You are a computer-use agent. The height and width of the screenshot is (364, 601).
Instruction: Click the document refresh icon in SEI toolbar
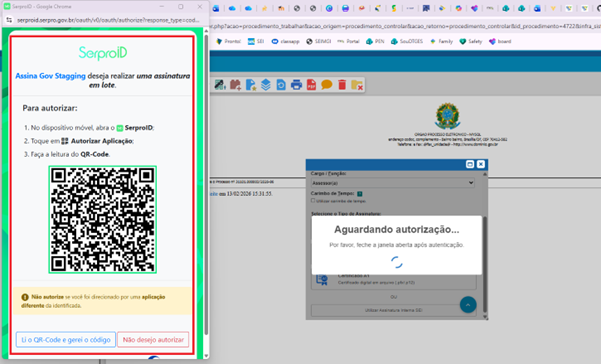point(281,85)
